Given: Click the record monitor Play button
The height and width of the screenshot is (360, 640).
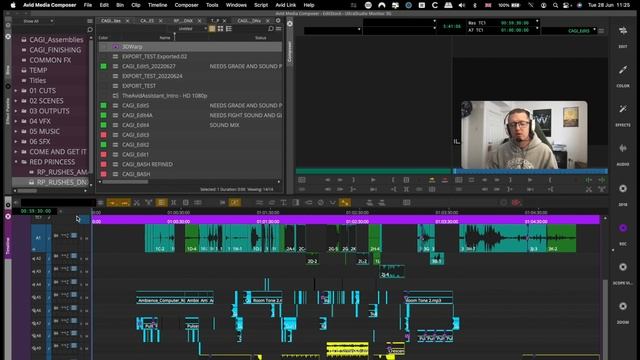Looking at the screenshot, I should click(x=530, y=180).
